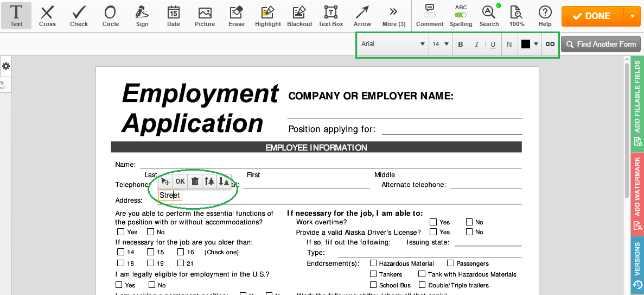The height and width of the screenshot is (295, 644).
Task: Confirm text with the OK button
Action: [x=180, y=181]
